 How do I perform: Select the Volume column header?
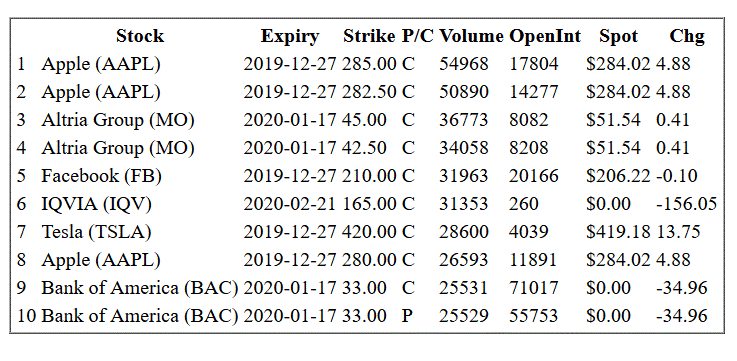pyautogui.click(x=471, y=36)
